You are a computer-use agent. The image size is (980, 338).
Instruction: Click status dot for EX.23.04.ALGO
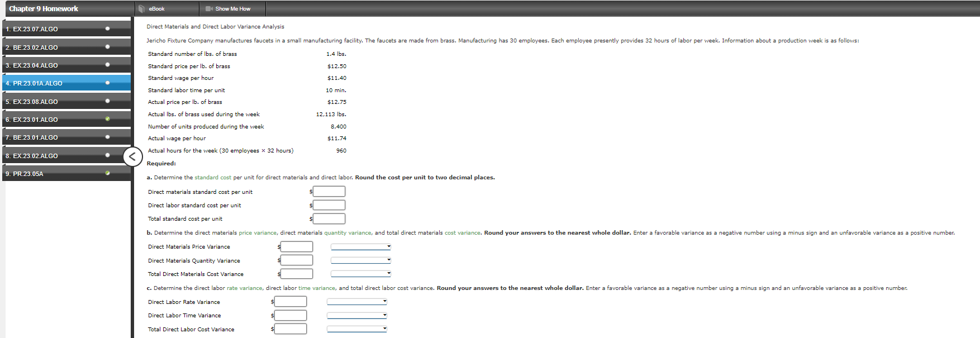pos(107,65)
